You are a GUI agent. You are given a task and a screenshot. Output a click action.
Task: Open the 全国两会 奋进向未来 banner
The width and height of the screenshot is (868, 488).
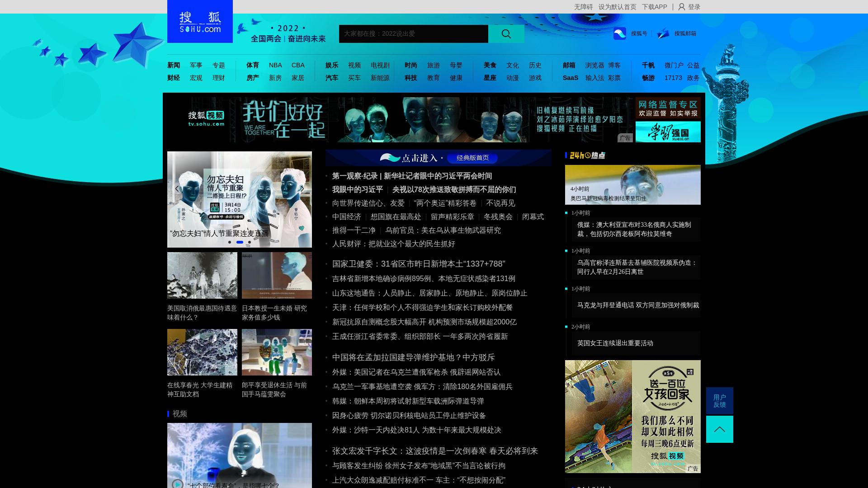click(288, 34)
